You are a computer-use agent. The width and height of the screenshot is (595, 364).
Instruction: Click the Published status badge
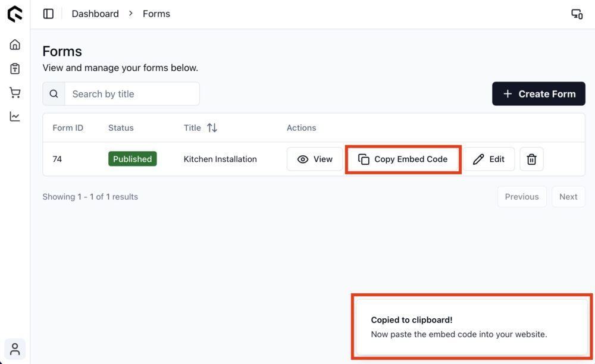pos(133,159)
